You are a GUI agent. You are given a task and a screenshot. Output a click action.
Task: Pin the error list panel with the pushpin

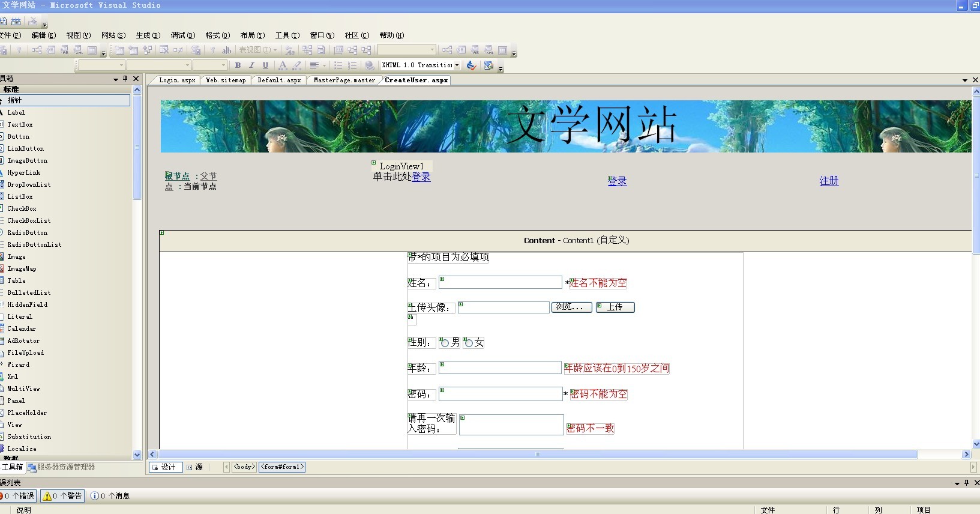(x=966, y=483)
